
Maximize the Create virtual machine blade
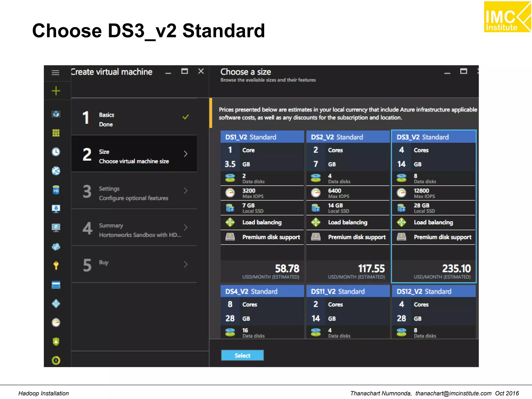pos(184,71)
